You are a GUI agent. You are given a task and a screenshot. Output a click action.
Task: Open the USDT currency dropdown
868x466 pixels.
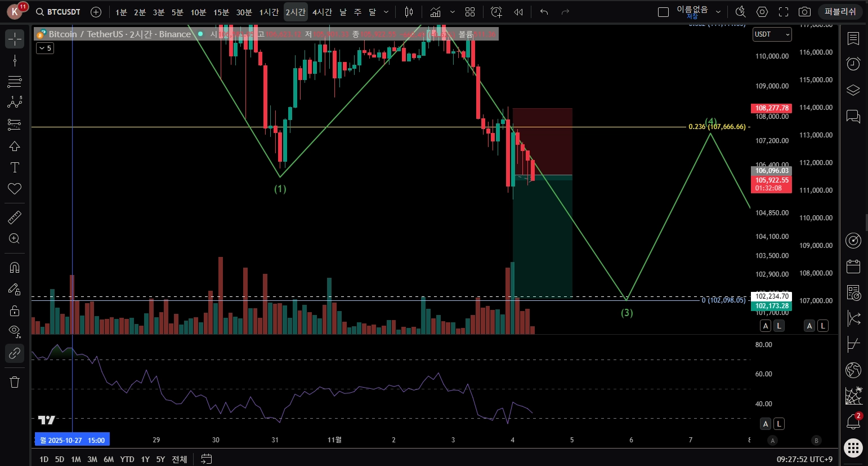pos(772,34)
